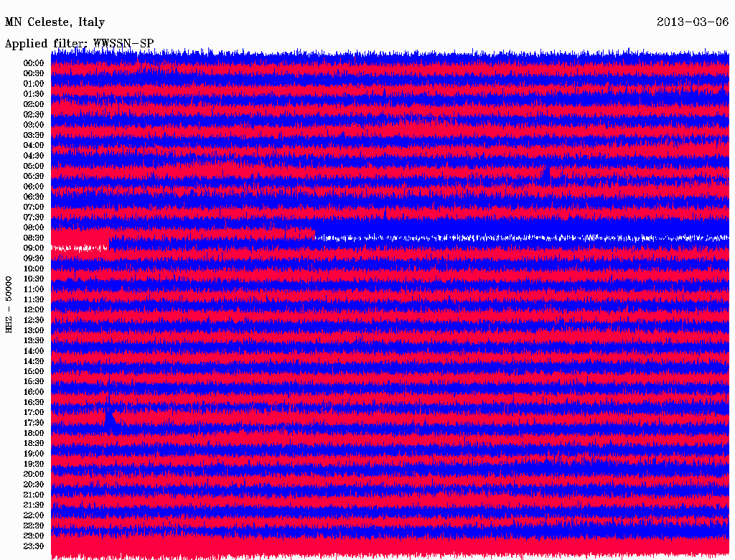Select the 19:30 time label
This screenshot has width=735, height=560.
34,464
